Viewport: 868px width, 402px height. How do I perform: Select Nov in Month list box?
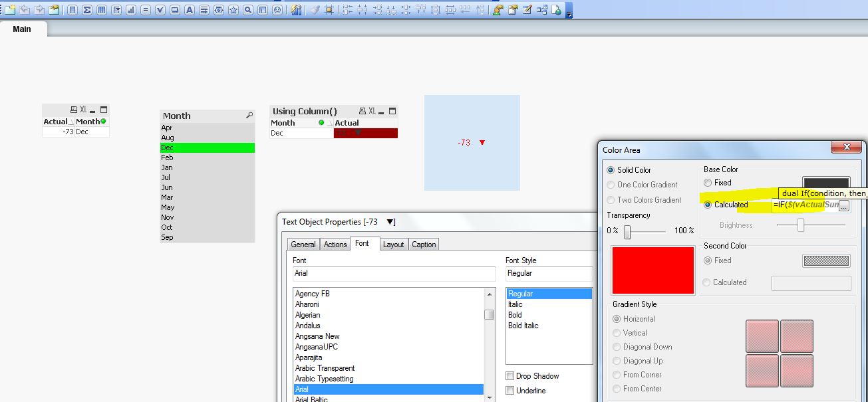[208, 217]
